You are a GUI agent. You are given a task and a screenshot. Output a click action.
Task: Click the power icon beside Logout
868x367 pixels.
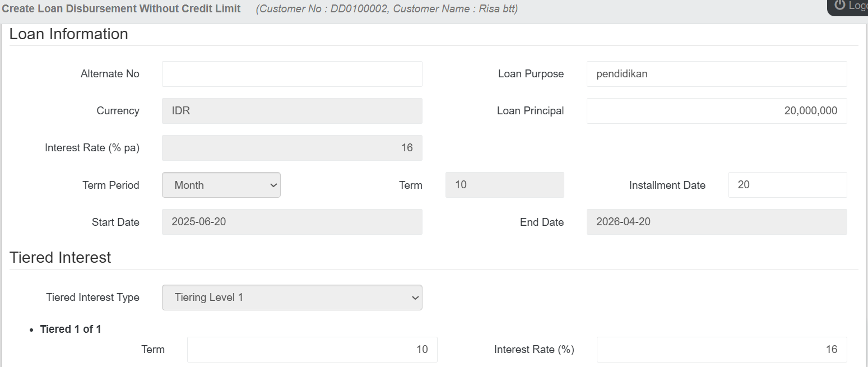(839, 6)
